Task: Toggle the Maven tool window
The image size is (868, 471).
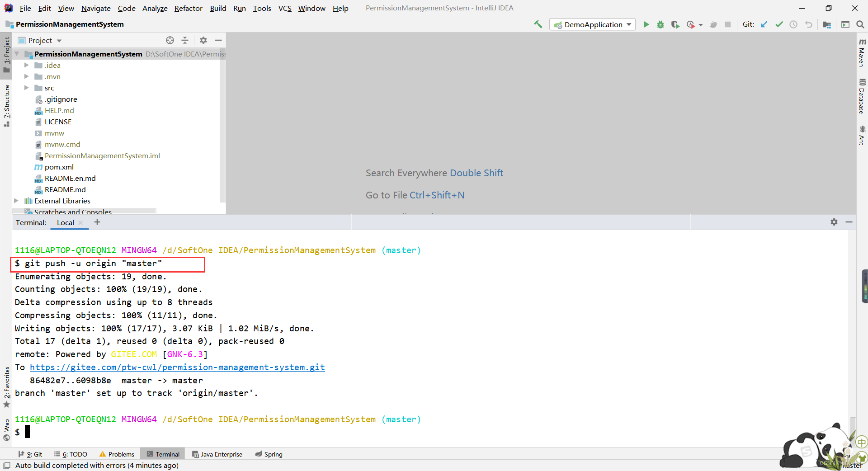Action: (862, 52)
